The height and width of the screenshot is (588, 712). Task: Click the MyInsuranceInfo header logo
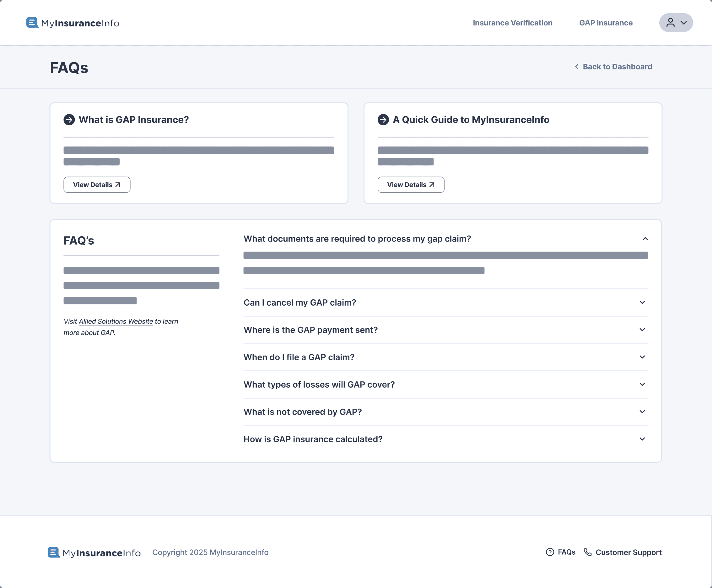point(73,23)
